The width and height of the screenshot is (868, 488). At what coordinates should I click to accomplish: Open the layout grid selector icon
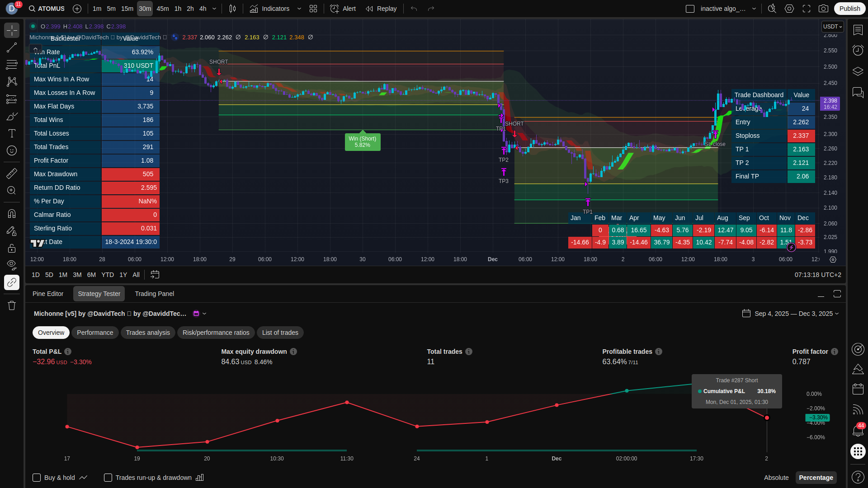313,9
